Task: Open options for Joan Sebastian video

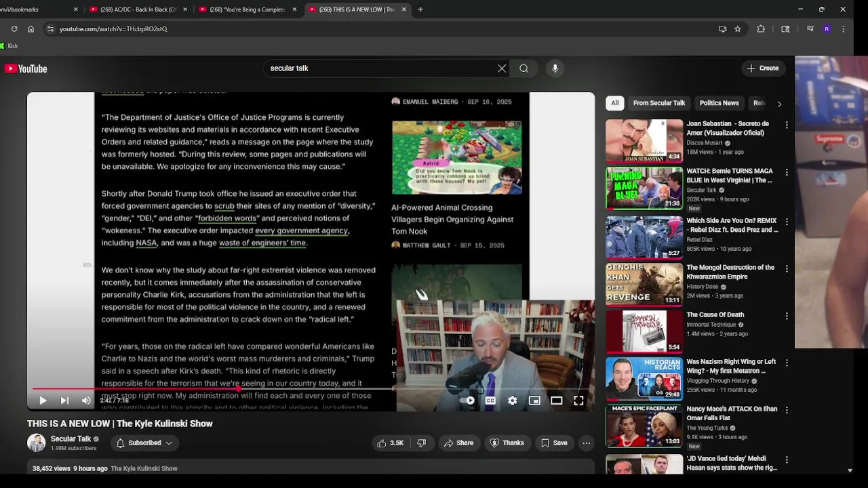Action: click(787, 125)
